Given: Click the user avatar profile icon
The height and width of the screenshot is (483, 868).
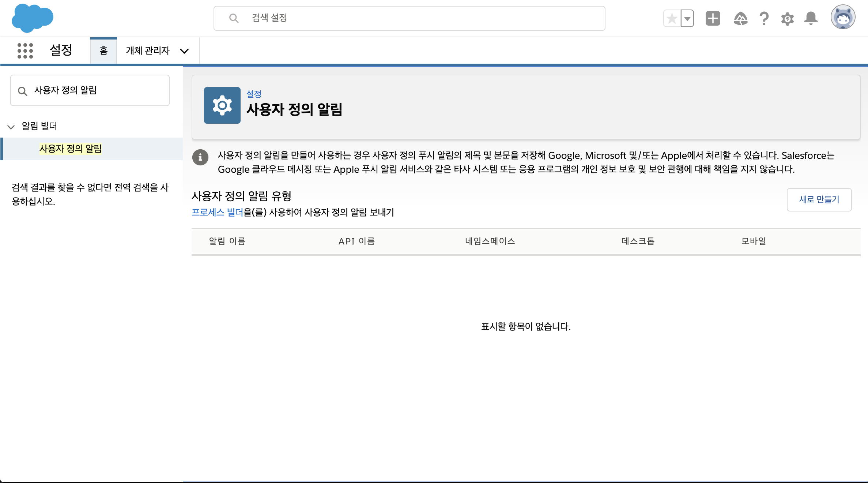Looking at the screenshot, I should (843, 17).
